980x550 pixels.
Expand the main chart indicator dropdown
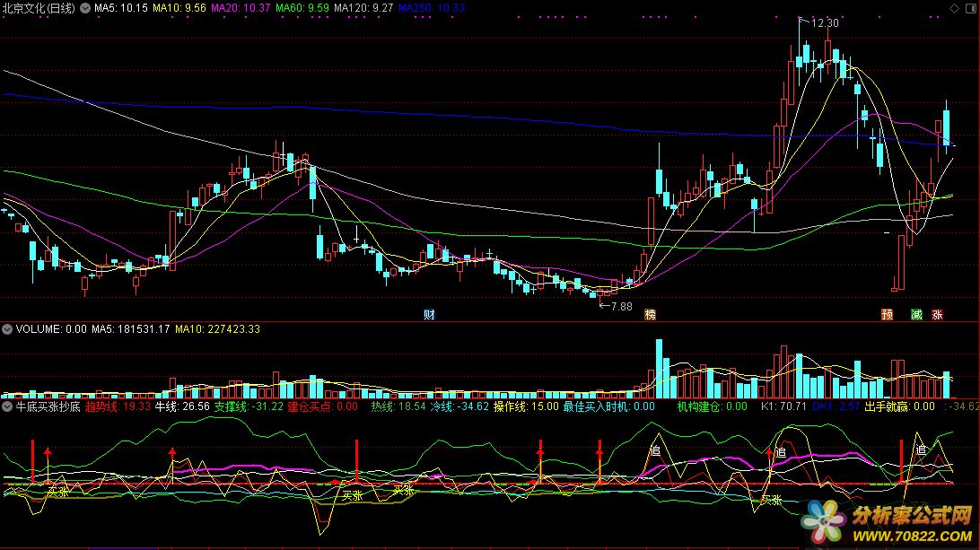tap(85, 7)
